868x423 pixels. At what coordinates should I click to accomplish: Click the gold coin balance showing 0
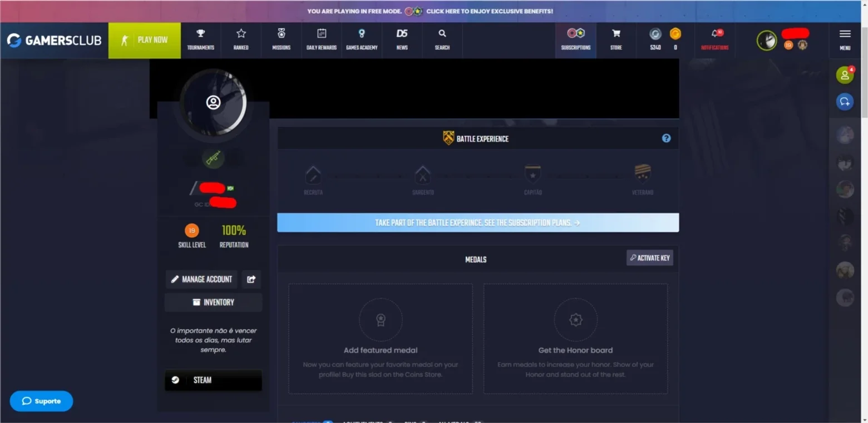pyautogui.click(x=675, y=40)
